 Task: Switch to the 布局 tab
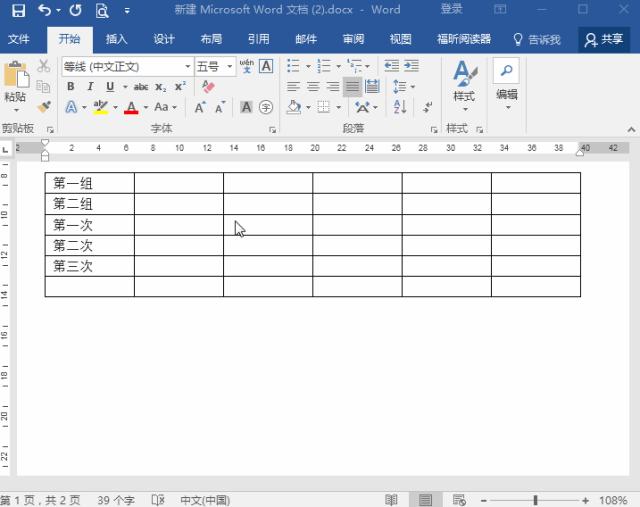[x=211, y=39]
